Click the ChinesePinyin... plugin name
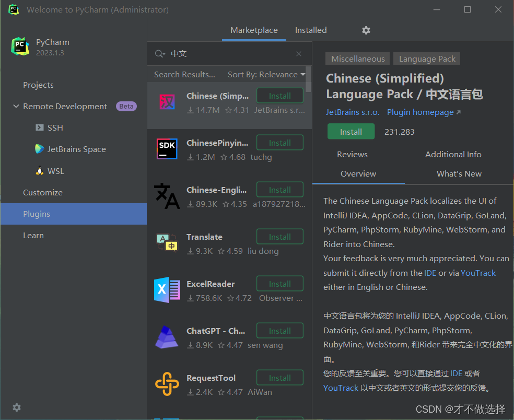Screen dimensions: 514x420 (217, 143)
